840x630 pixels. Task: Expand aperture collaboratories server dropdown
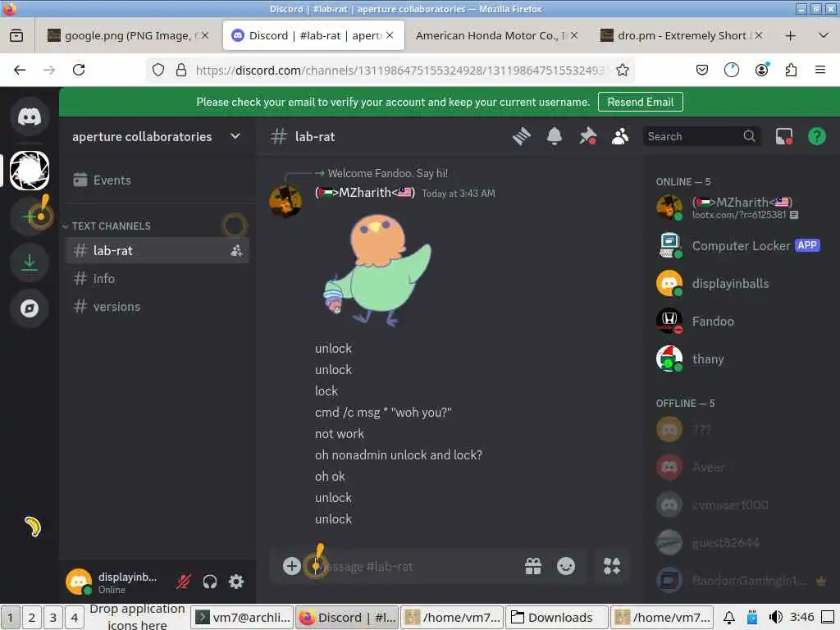click(x=235, y=137)
